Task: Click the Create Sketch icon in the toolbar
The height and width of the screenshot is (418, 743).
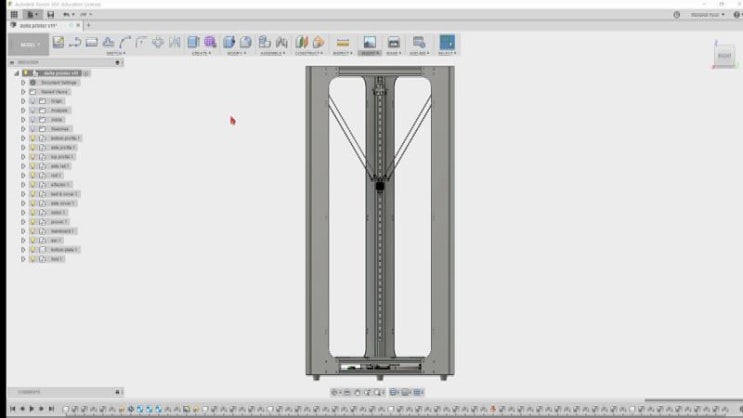Action: coord(58,42)
